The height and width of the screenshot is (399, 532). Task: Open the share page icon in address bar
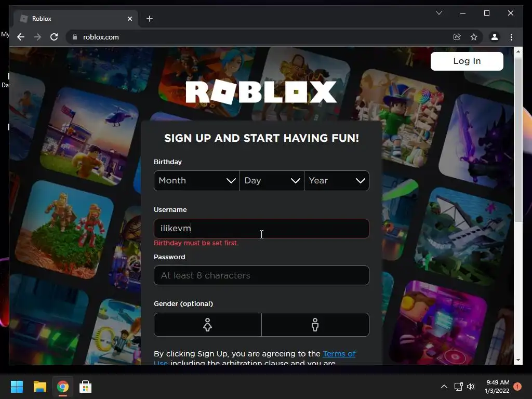457,37
